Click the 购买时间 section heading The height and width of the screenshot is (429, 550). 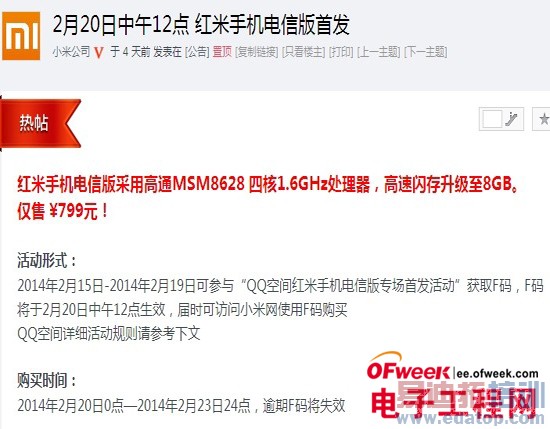(x=47, y=380)
